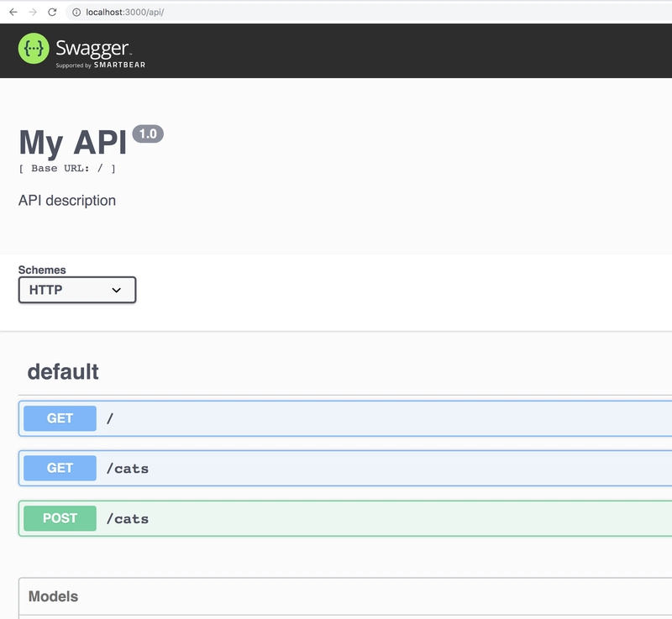Expand the GET / operation row

[345, 418]
